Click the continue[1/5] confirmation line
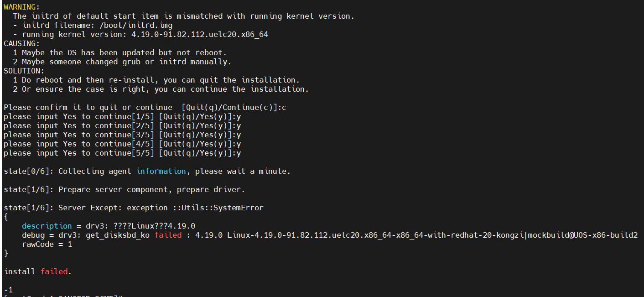This screenshot has height=297, width=644. pyautogui.click(x=122, y=116)
